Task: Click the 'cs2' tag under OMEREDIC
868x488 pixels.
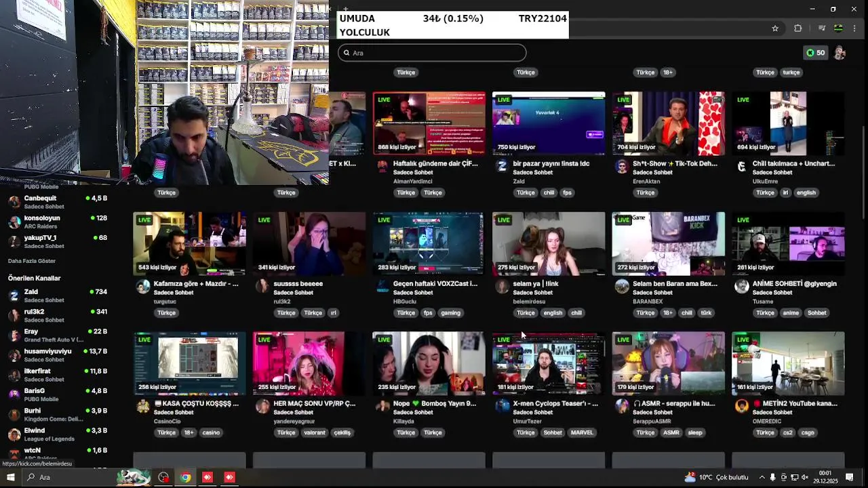Action: (x=787, y=432)
